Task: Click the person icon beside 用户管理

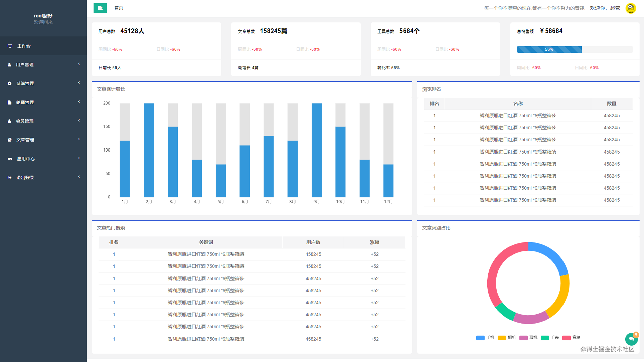Action: [10, 65]
